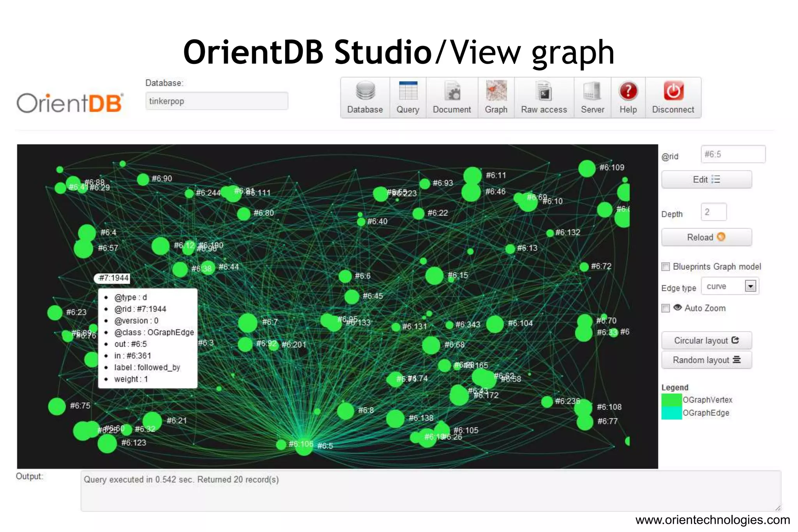Focus the Depth input field
This screenshot has width=798, height=532.
pos(713,212)
